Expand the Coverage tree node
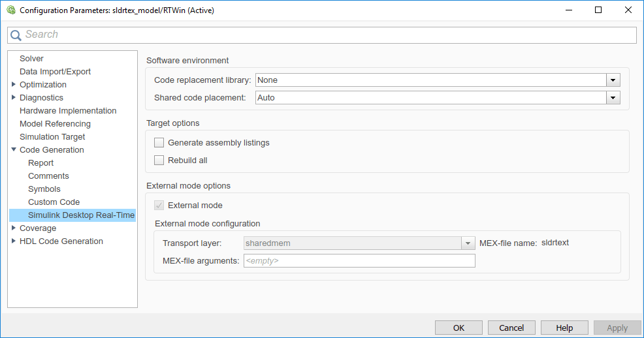644x338 pixels. (14, 228)
